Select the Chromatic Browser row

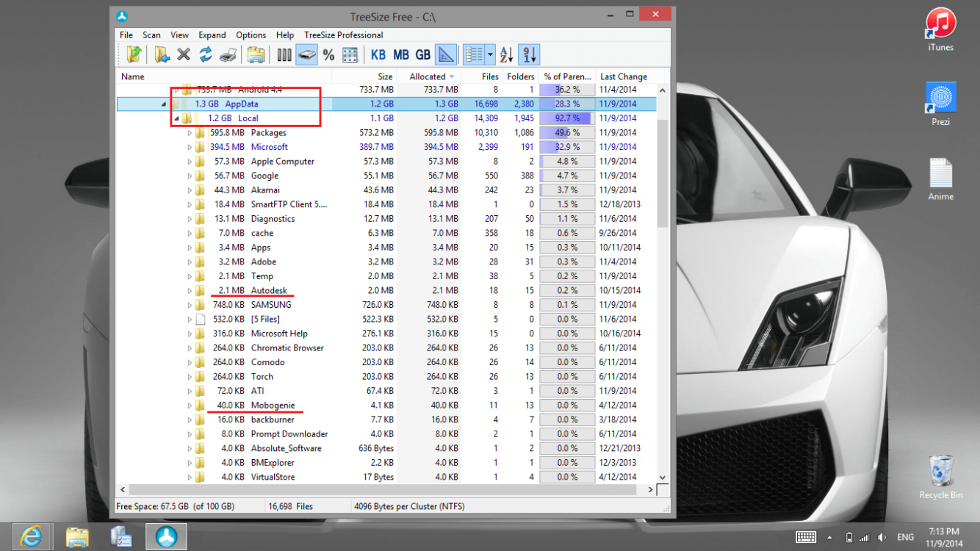[386, 348]
